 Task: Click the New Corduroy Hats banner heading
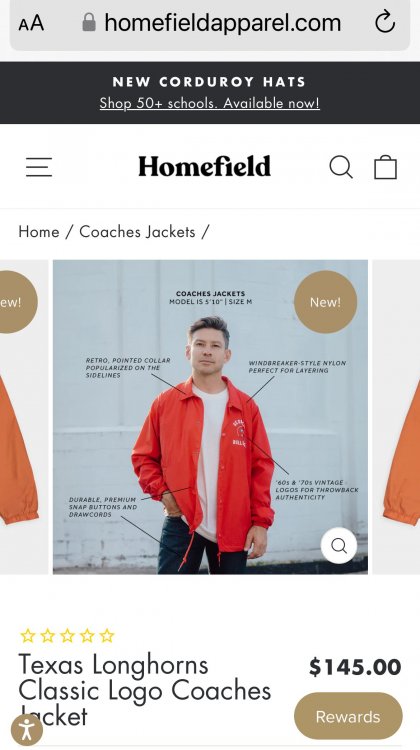210,82
